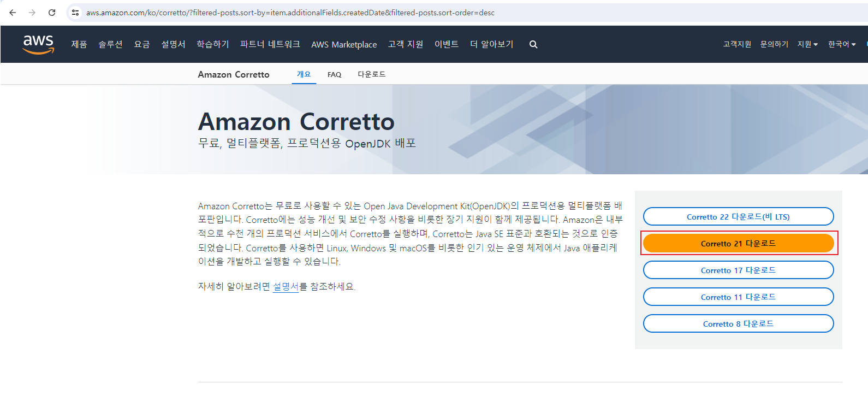
Task: Click the orange Corretto 21 다운로드 button
Action: (x=738, y=243)
